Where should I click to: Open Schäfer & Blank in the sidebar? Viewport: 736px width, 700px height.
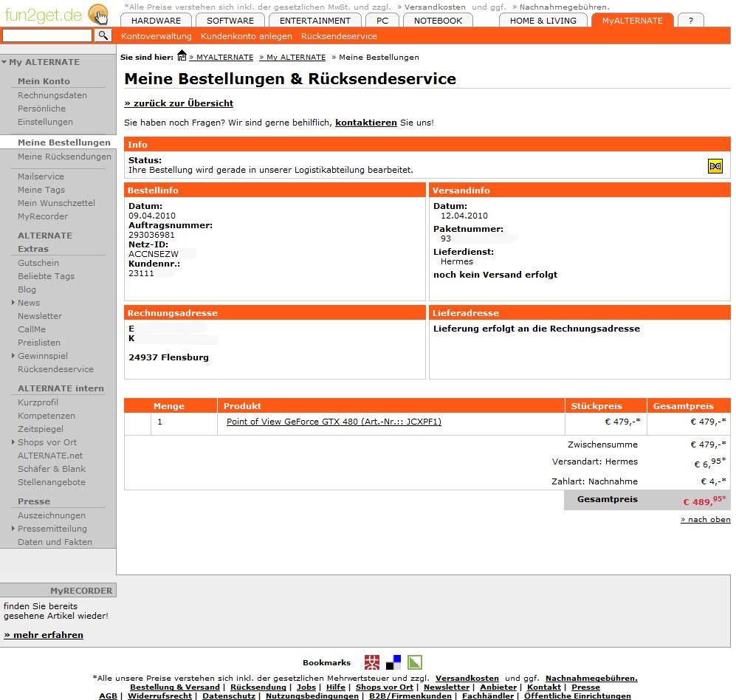click(x=52, y=469)
